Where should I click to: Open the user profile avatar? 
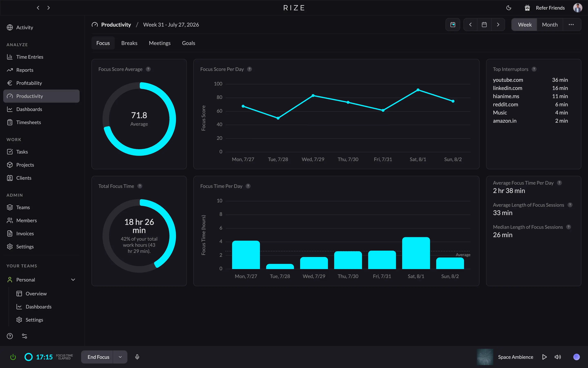click(578, 8)
